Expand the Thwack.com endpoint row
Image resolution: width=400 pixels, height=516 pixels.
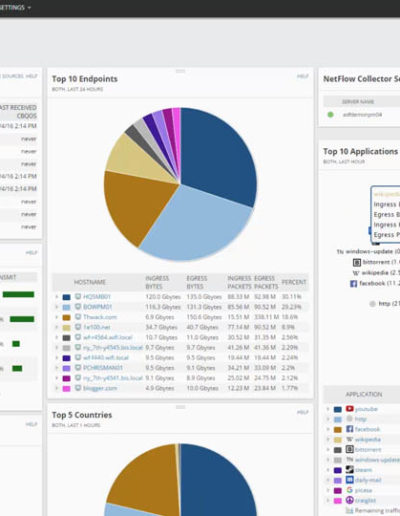[57, 317]
